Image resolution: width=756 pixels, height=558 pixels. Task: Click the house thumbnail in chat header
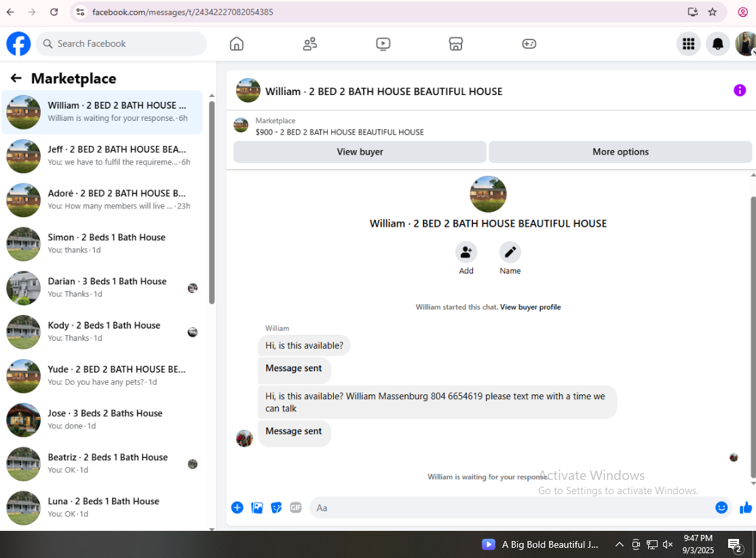pyautogui.click(x=248, y=90)
